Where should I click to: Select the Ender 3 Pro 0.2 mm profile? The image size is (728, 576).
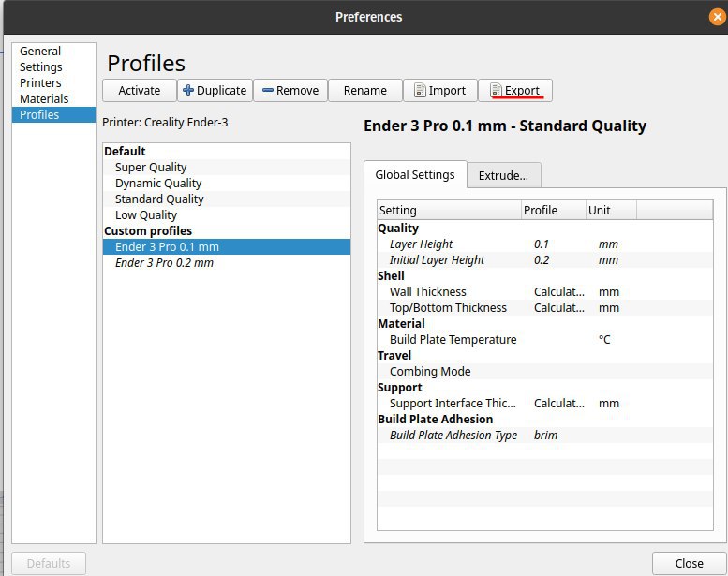pyautogui.click(x=227, y=262)
